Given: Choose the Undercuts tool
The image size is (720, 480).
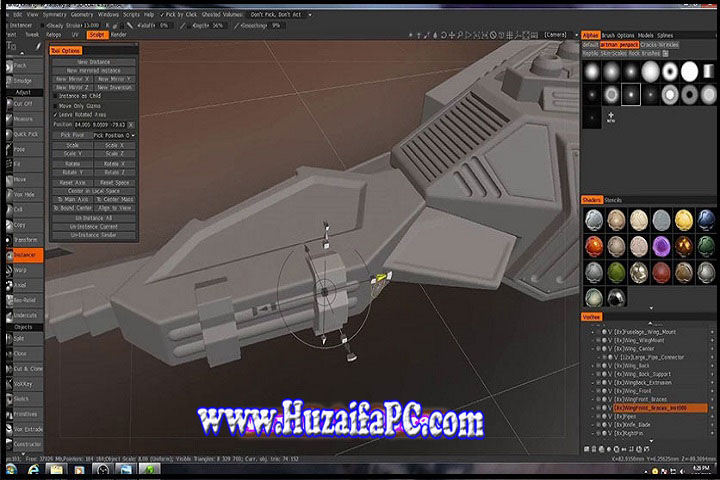Looking at the screenshot, I should pos(24,316).
